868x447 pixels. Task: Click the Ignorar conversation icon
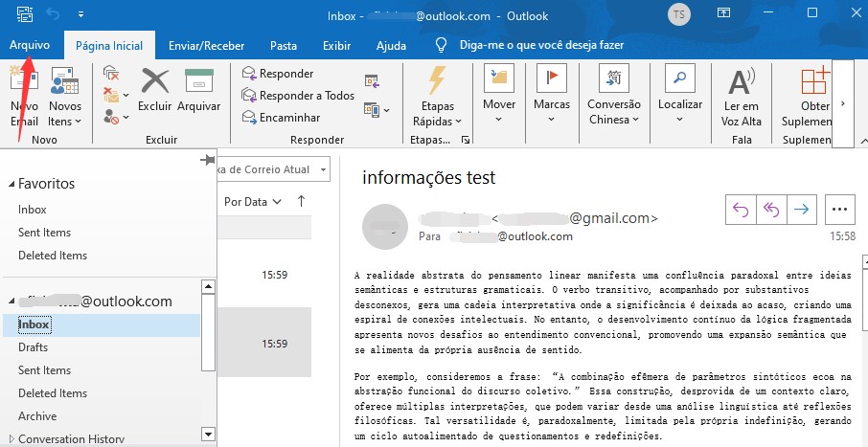click(111, 73)
